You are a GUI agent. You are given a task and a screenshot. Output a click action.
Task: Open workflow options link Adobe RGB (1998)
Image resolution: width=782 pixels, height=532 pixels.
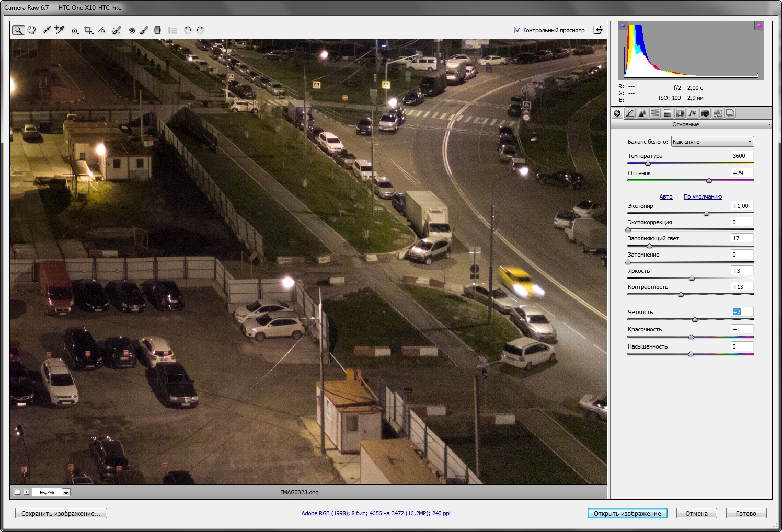376,513
